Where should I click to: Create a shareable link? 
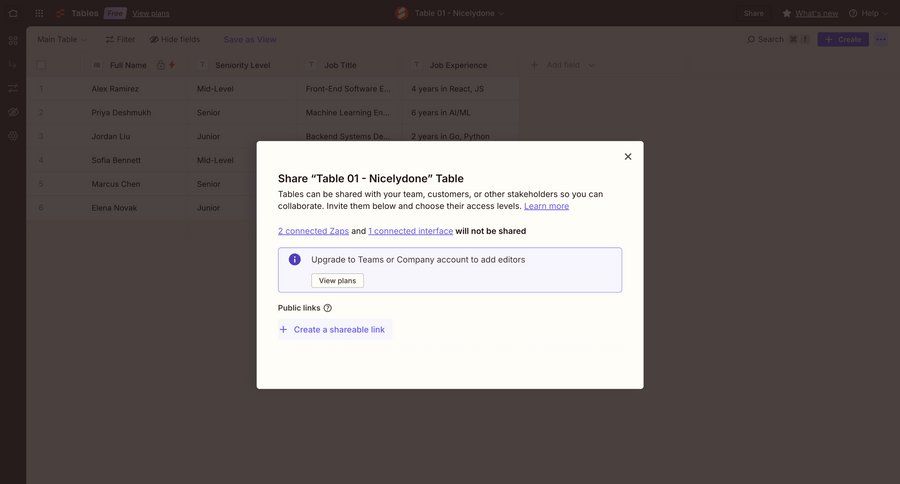pos(335,330)
